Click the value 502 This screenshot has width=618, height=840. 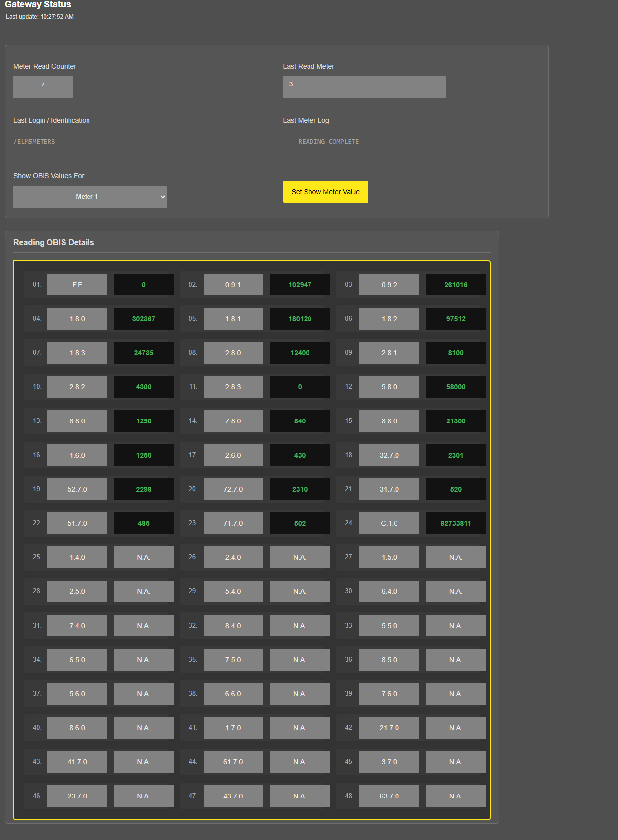point(300,523)
